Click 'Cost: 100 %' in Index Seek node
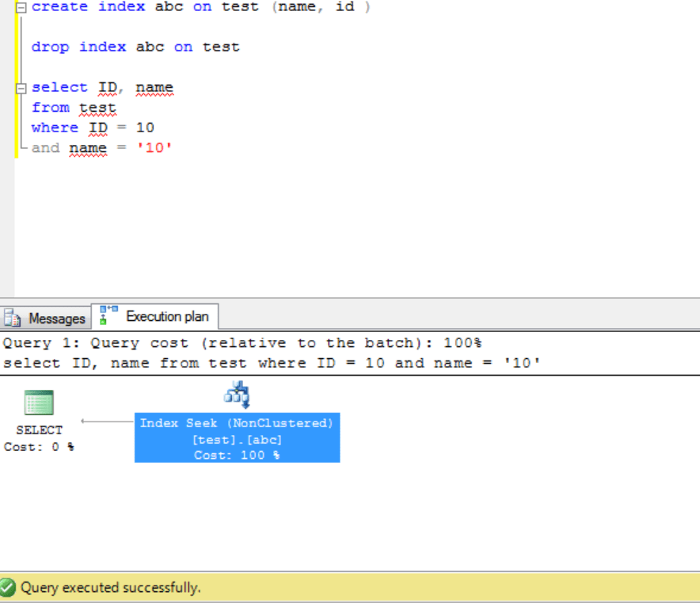 click(237, 455)
